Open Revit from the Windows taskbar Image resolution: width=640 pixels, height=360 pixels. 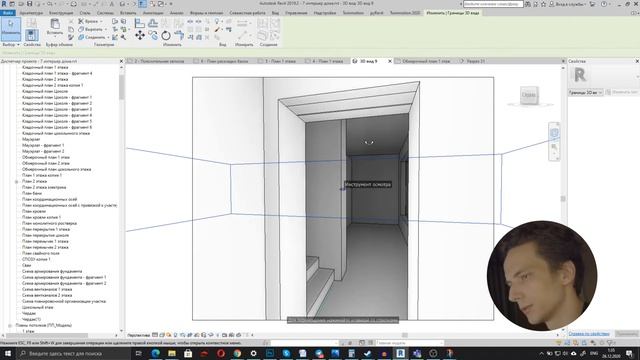pos(400,353)
